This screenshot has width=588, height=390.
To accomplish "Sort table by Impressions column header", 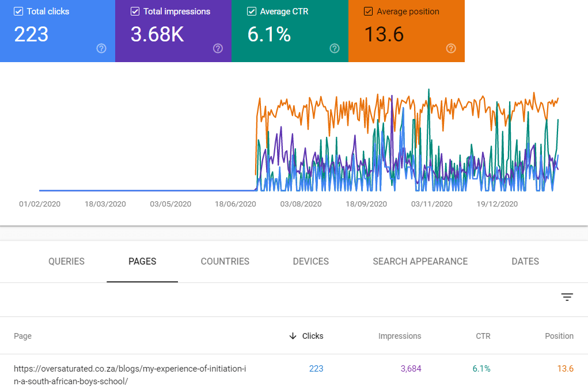I will 399,336.
